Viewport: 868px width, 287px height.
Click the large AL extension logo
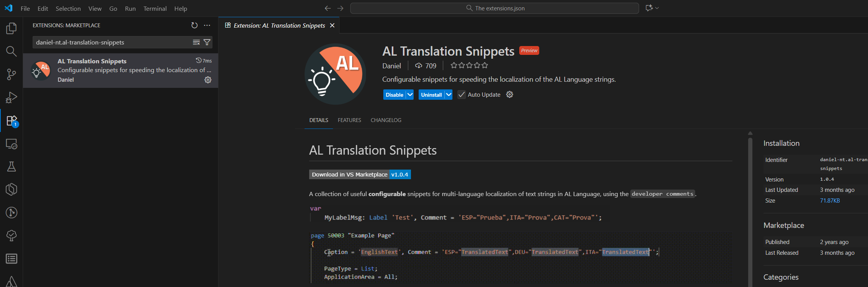click(x=335, y=74)
